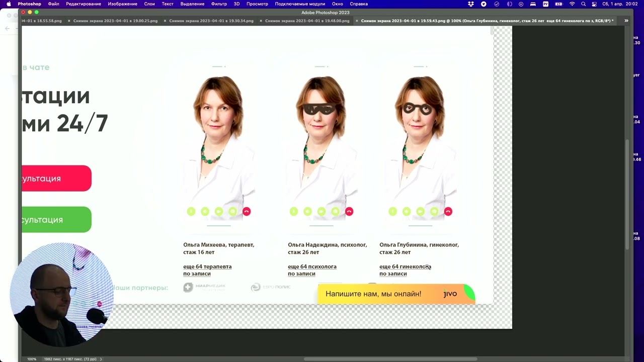Click the horizontal scrollbar at the bottom
Image resolution: width=644 pixels, height=362 pixels.
(390, 359)
